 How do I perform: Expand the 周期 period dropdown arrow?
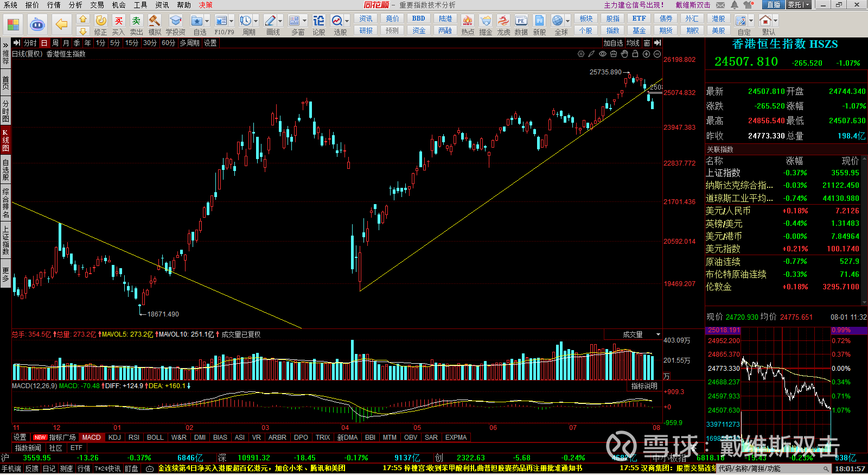(x=256, y=21)
